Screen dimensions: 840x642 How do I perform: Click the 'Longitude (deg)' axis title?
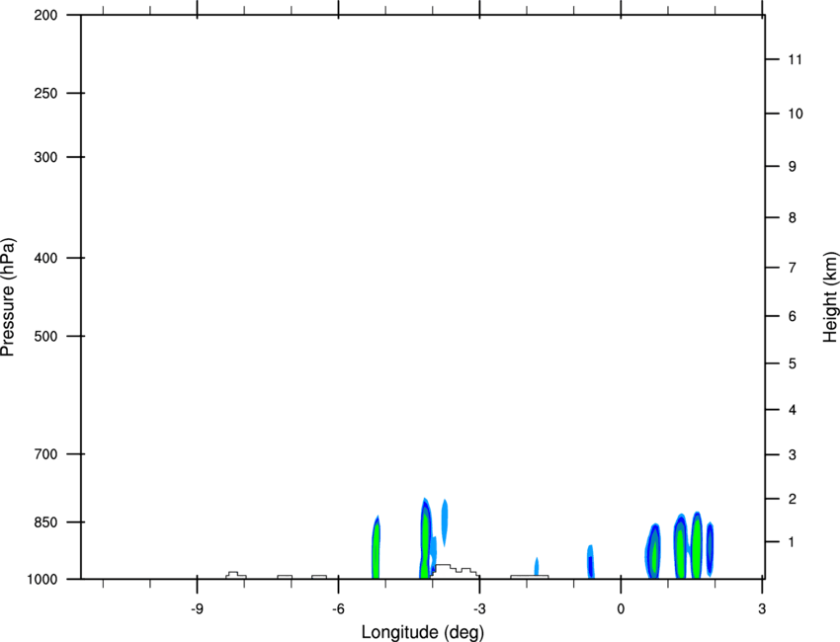[423, 632]
